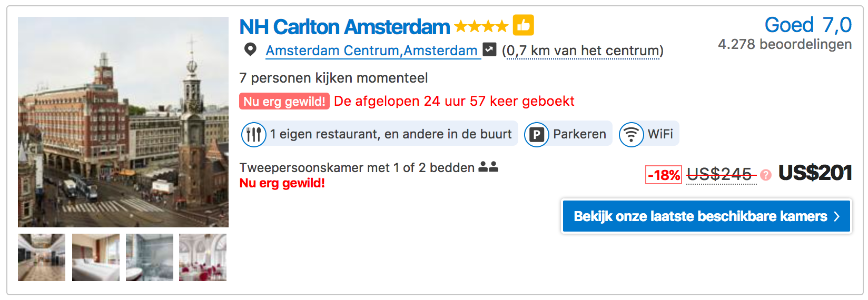Select the bedroom thumbnail photo
The height and width of the screenshot is (300, 868).
96,257
